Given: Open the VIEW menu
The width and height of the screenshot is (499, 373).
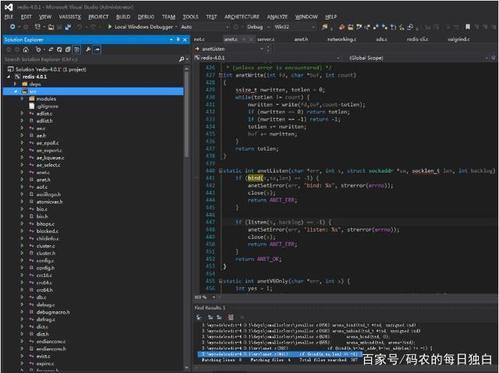Looking at the screenshot, I should coord(45,17).
